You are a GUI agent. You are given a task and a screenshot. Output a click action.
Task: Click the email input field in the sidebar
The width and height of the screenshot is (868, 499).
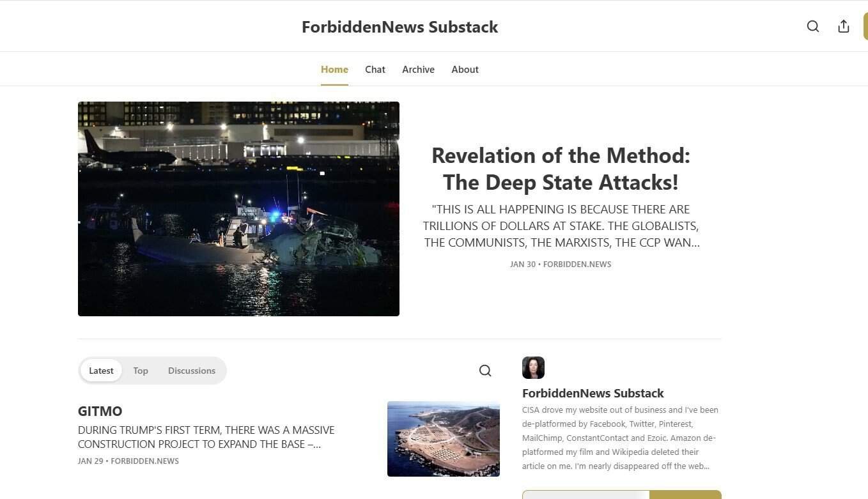pyautogui.click(x=585, y=495)
